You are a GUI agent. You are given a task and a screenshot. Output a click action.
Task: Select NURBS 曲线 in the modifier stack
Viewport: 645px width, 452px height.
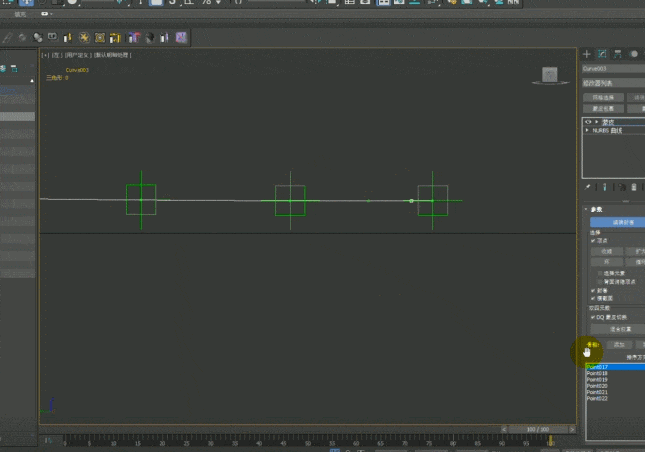click(607, 130)
